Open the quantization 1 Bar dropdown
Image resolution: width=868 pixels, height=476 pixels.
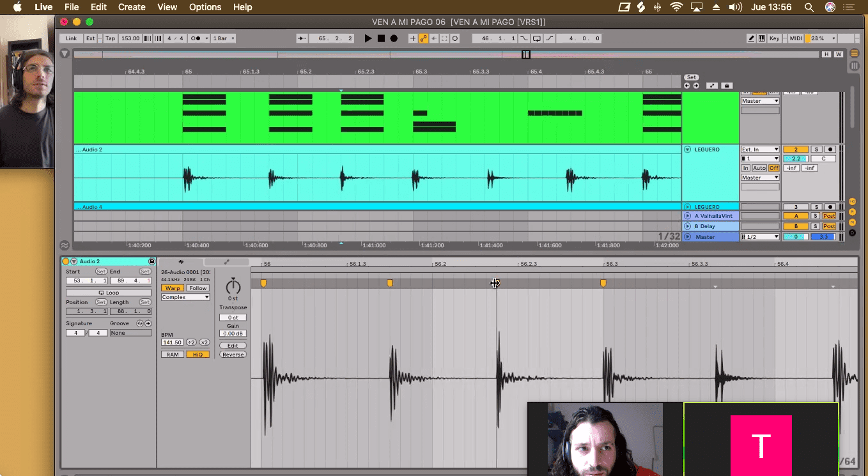pyautogui.click(x=223, y=38)
